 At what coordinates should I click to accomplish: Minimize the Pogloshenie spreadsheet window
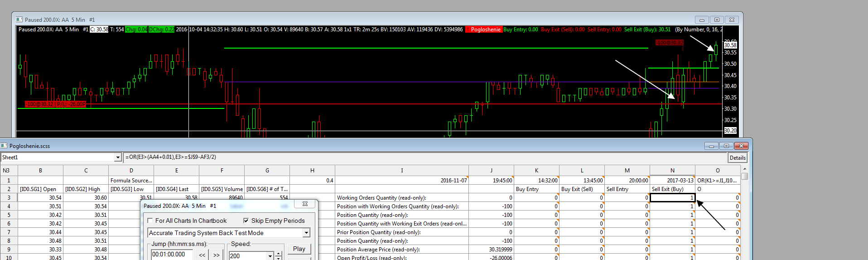(x=711, y=146)
